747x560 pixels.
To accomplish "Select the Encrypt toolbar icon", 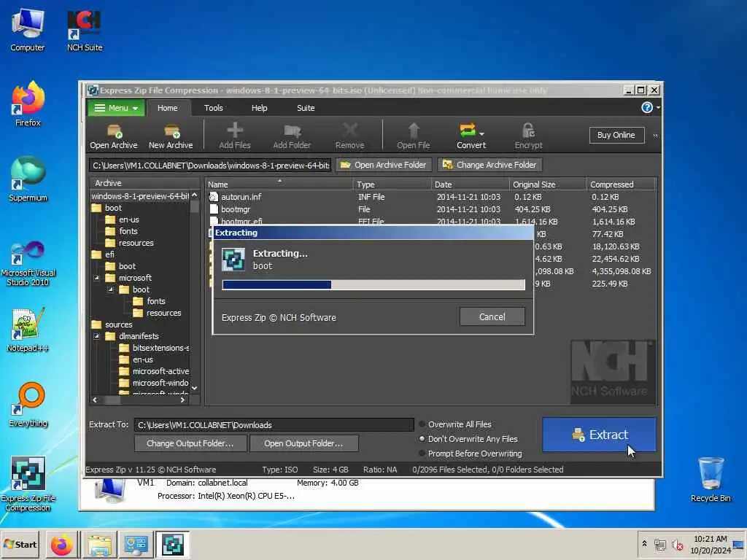I will tap(528, 136).
